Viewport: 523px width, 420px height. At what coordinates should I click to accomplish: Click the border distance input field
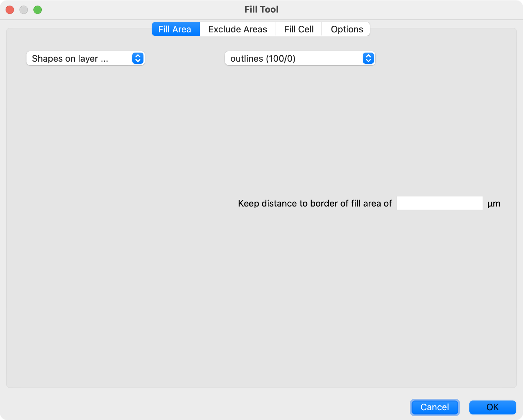point(439,203)
